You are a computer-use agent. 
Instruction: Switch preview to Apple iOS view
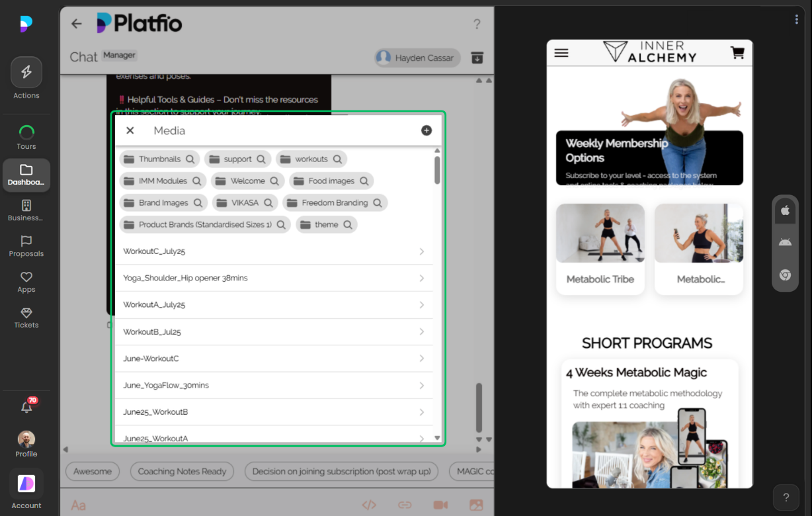785,210
